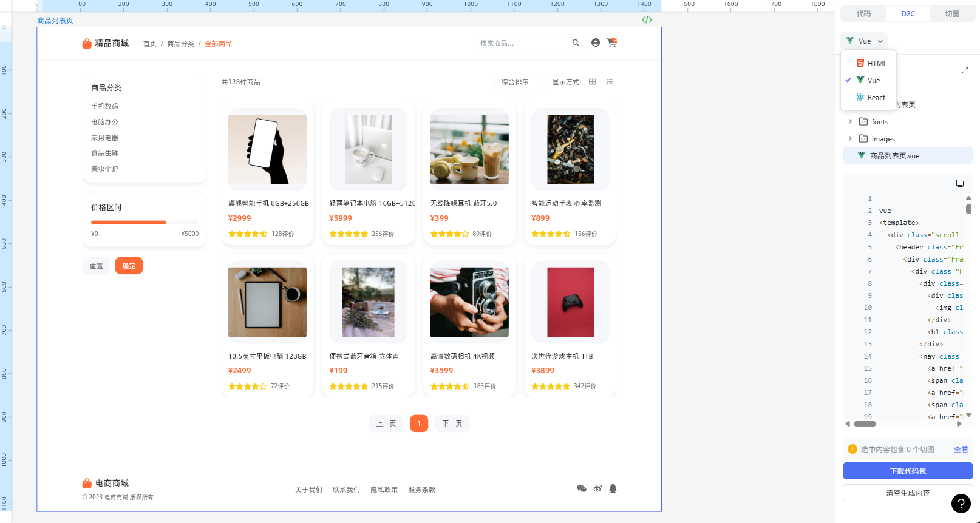The width and height of the screenshot is (980, 523).
Task: Click the green code brackets icon
Action: (x=647, y=20)
